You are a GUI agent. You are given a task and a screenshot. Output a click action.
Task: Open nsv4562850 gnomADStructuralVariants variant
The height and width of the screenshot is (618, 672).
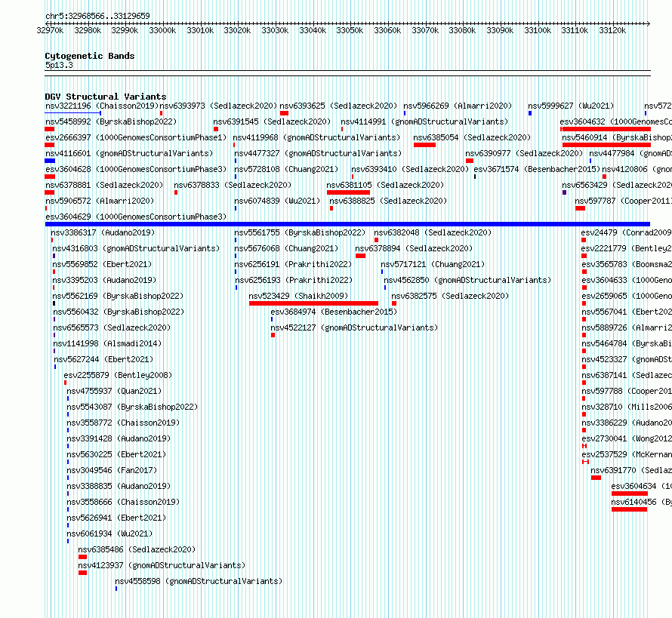click(467, 280)
